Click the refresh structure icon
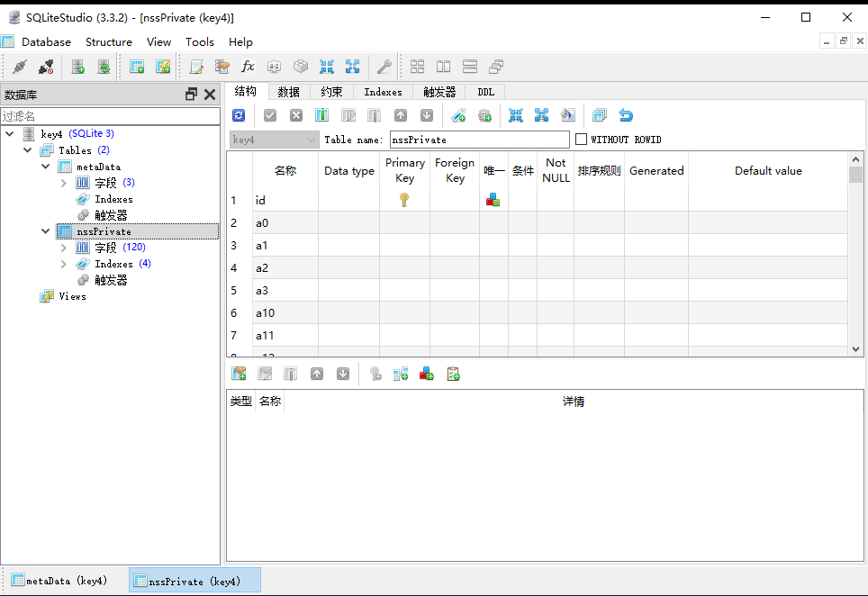Viewport: 868px width, 596px height. tap(239, 115)
